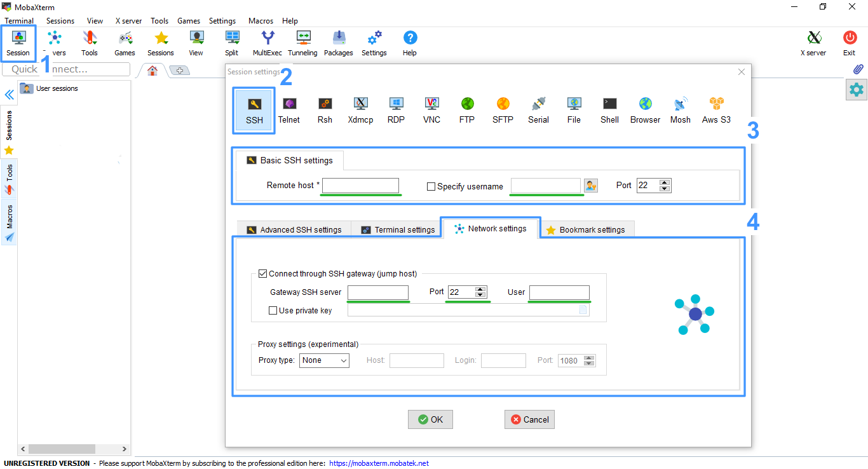Click the Home tab icon
The width and height of the screenshot is (868, 469).
coord(153,71)
